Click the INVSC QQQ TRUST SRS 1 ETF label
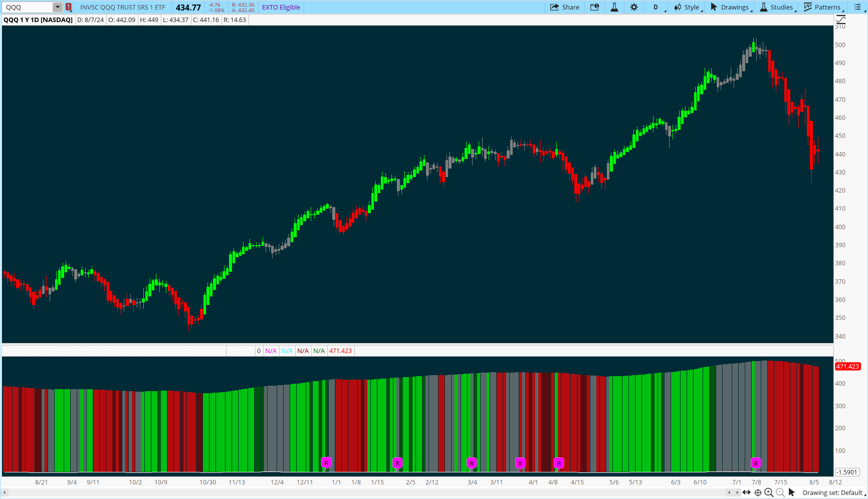Viewport: 868px width, 499px height. (123, 7)
